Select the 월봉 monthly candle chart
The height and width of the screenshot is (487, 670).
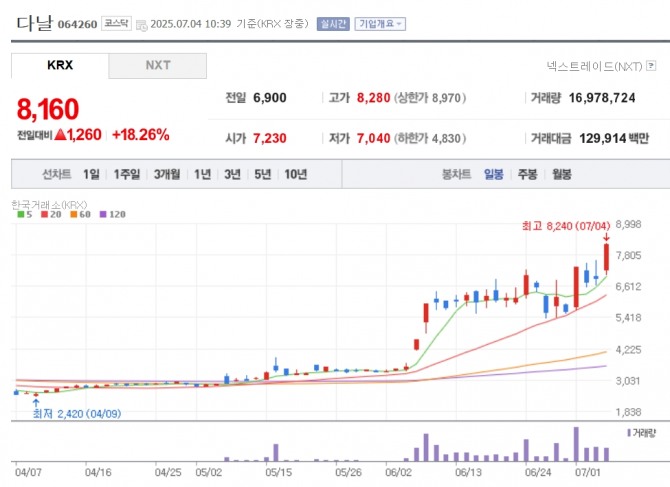(561, 174)
